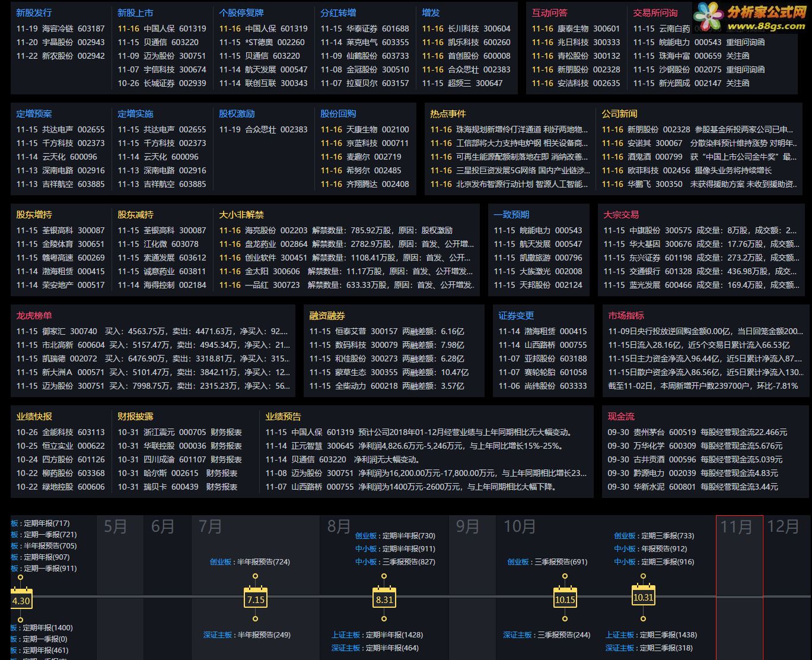
Task: Click the 4.30 calendar marker on timeline
Action: (21, 599)
